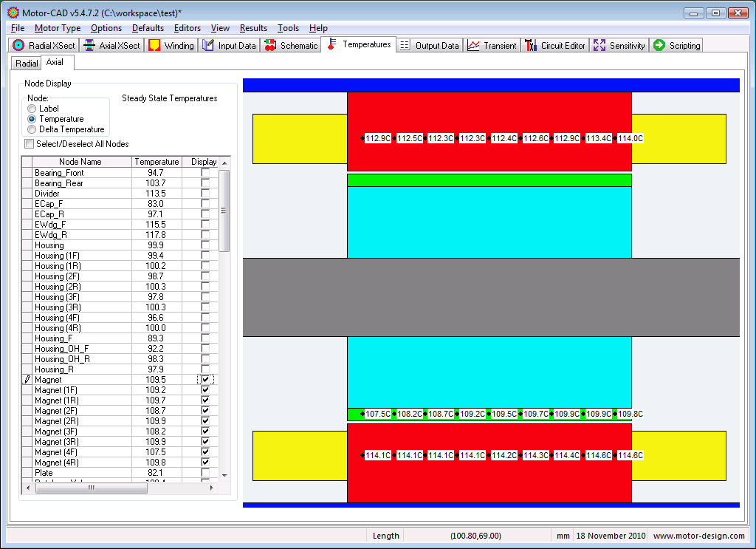Click the Transient graph icon
This screenshot has width=756, height=549.
click(x=473, y=45)
